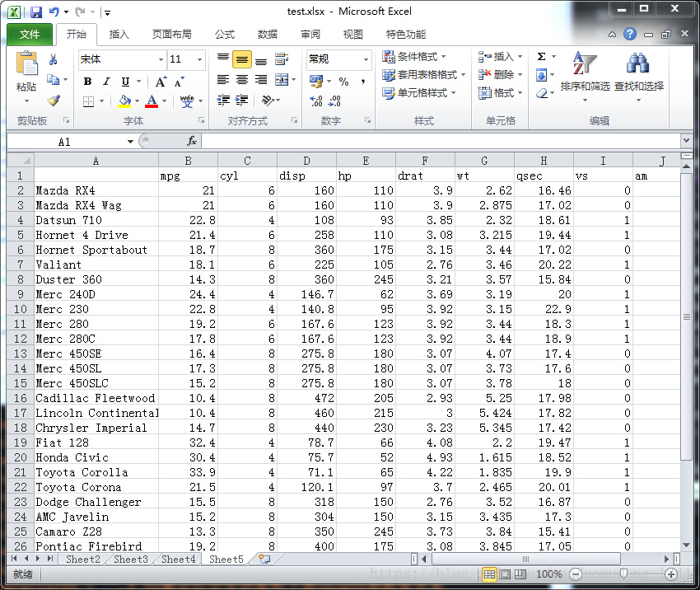Toggle Underline formatting
700x590 pixels.
pos(125,82)
